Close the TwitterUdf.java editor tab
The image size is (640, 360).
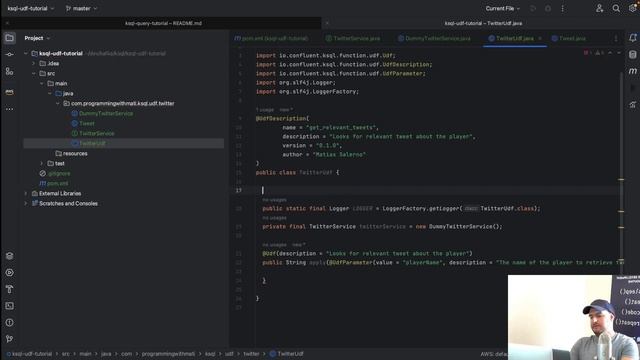click(x=540, y=38)
